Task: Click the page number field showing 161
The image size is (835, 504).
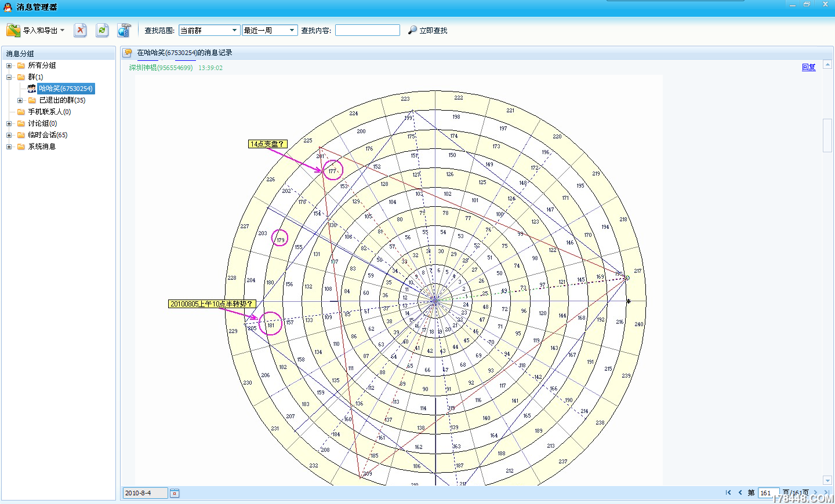Action: (768, 493)
